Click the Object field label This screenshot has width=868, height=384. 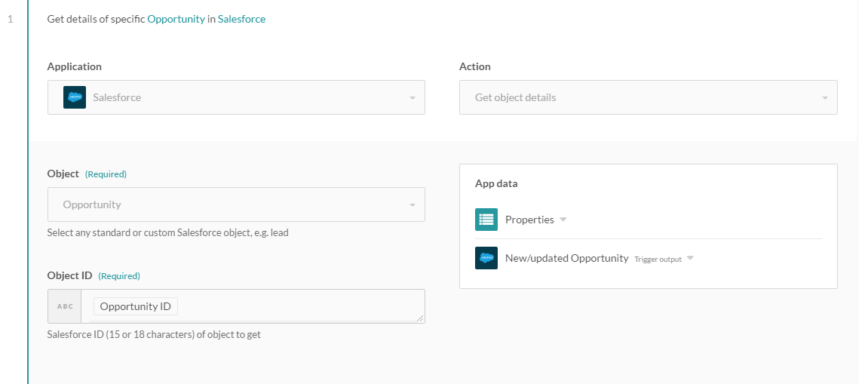tap(63, 174)
